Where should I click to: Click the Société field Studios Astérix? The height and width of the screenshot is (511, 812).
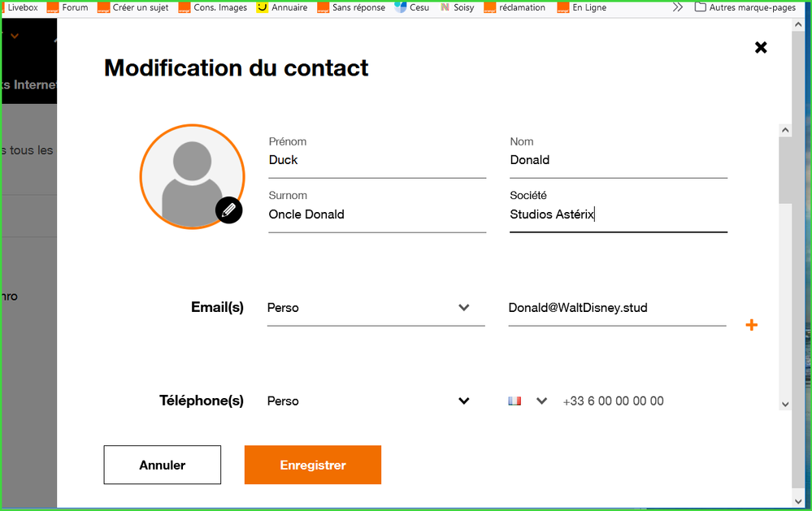(x=618, y=214)
